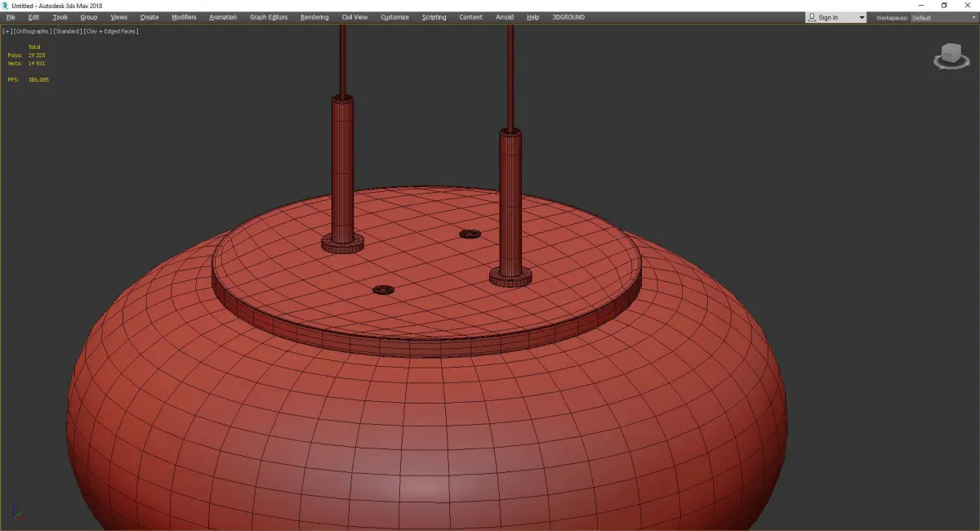The image size is (980, 531).
Task: Select the small screw near disc front
Action: pos(383,290)
